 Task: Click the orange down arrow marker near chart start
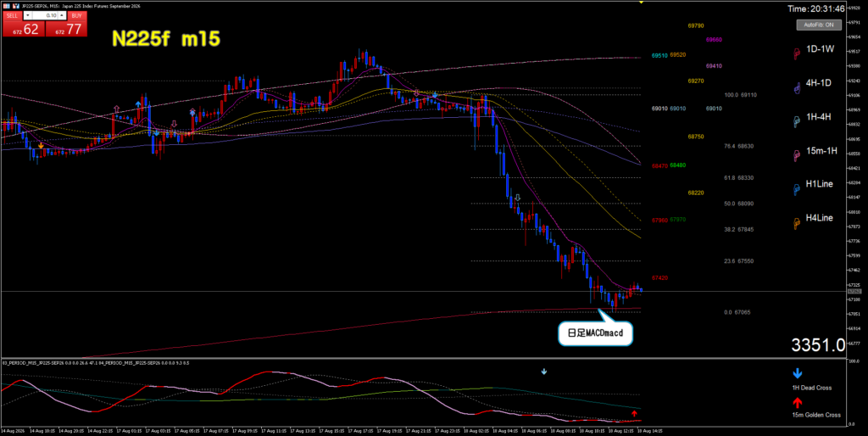41,145
